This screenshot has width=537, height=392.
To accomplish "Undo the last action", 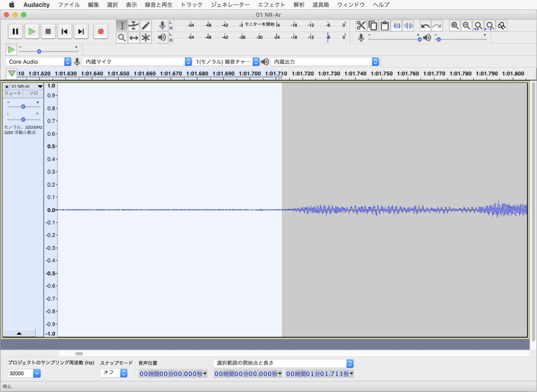I will click(426, 26).
